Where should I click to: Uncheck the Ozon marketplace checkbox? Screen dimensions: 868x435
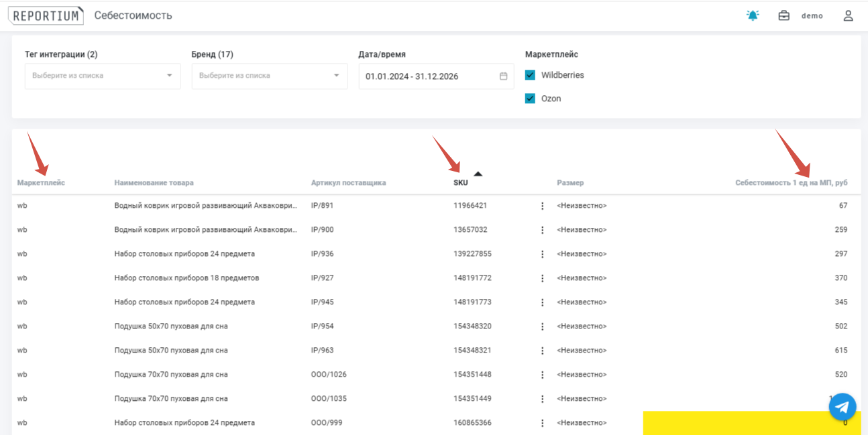pyautogui.click(x=530, y=99)
